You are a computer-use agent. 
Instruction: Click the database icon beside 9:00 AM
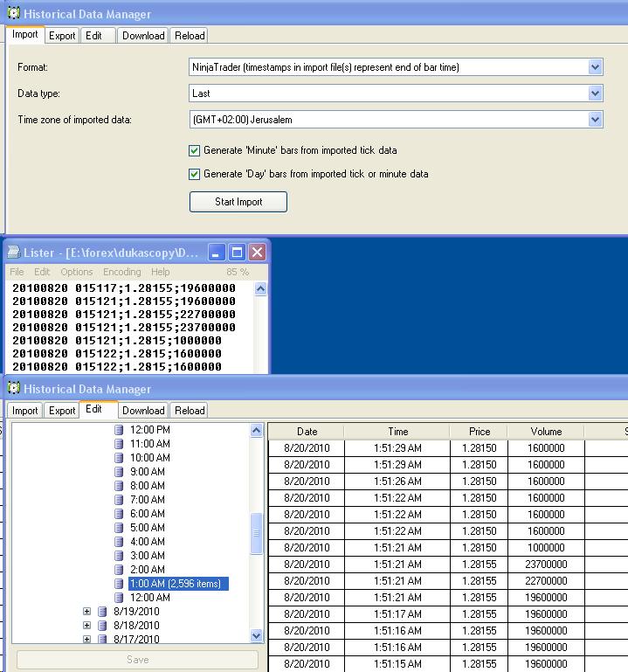[x=119, y=472]
